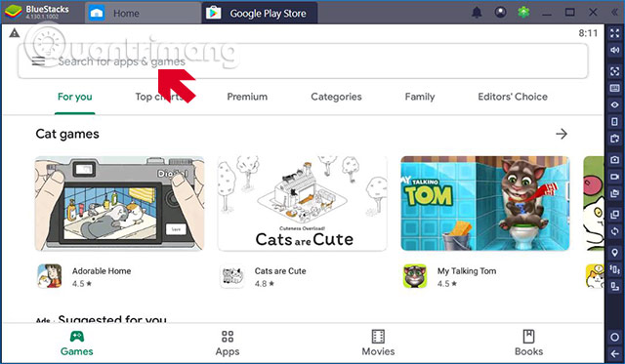625x364 pixels.
Task: Open media folder icon in sidebar
Action: pyautogui.click(x=614, y=193)
